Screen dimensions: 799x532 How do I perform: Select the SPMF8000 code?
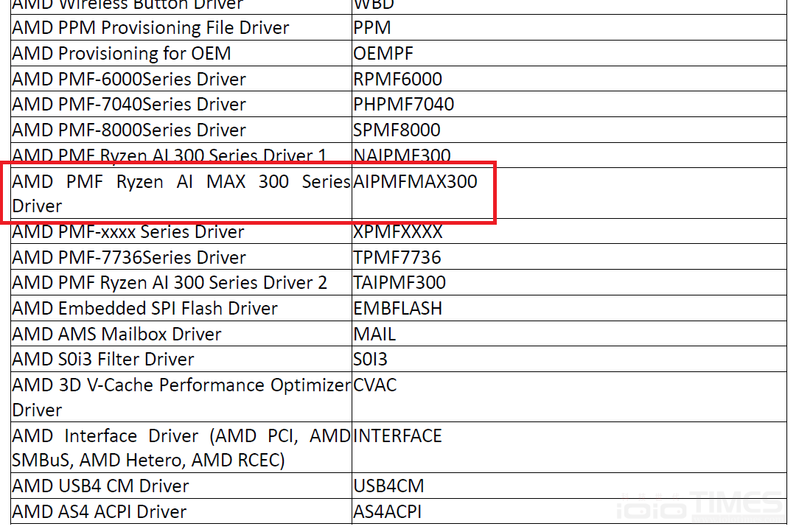click(x=397, y=130)
